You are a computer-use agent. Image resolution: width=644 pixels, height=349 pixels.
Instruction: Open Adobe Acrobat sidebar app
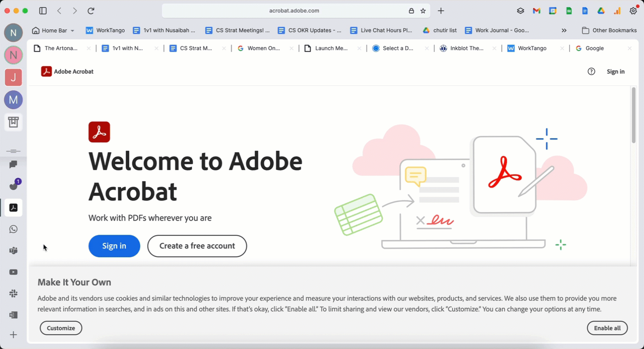tap(13, 208)
